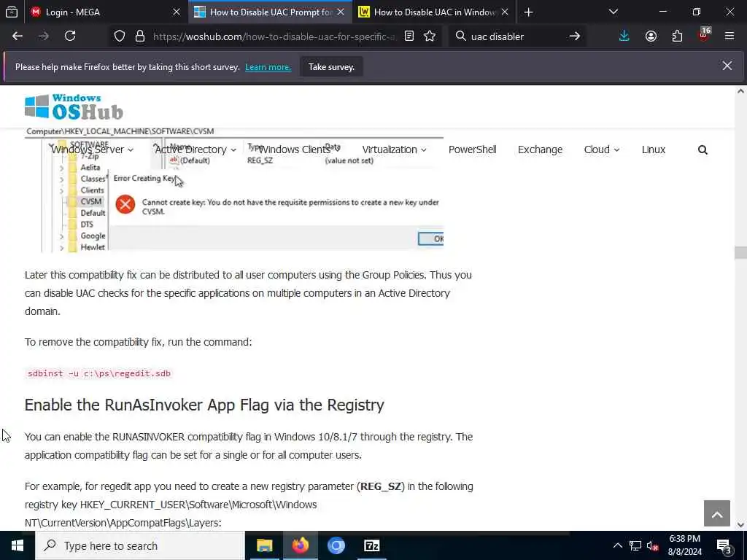Show hidden system tray icons
Screen dimensions: 747x560
pos(617,545)
